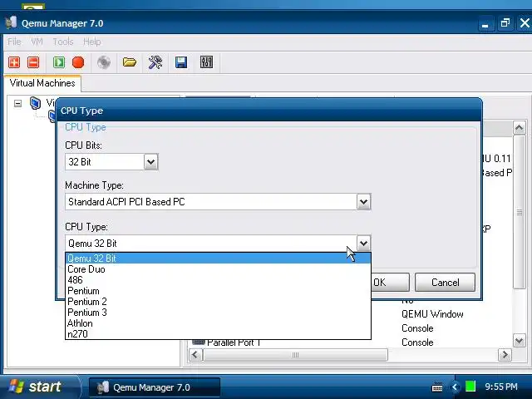Collapse the Virtual Machines tree node

click(18, 103)
